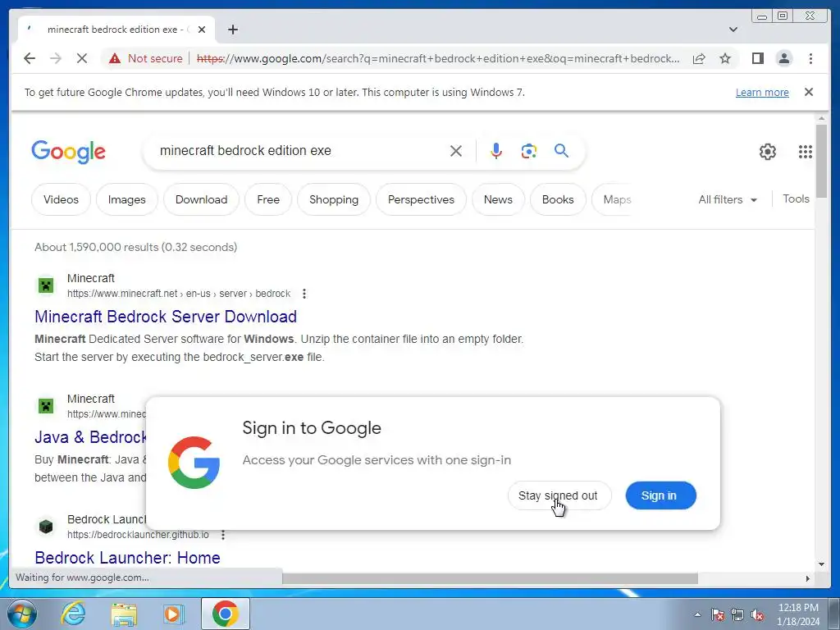Switch to Books results
Viewport: 840px width, 630px height.
(x=558, y=199)
